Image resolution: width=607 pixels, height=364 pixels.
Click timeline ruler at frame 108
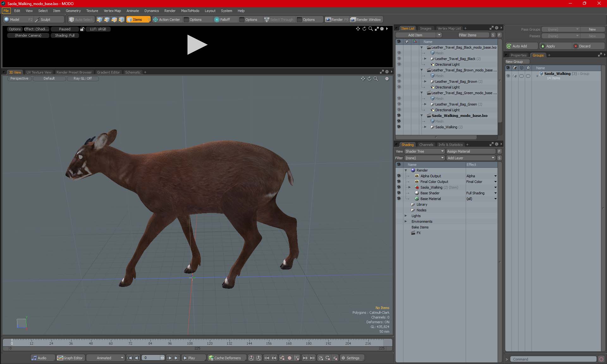point(190,343)
